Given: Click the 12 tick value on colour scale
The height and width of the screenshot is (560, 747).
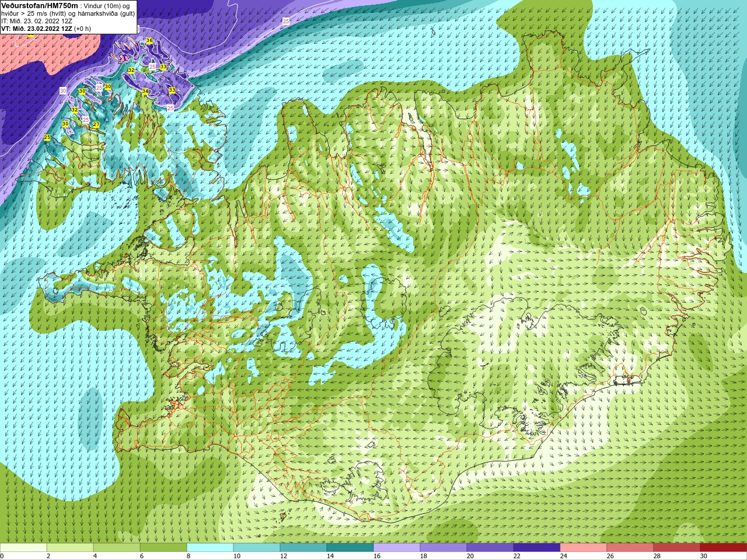Looking at the screenshot, I should point(284,556).
